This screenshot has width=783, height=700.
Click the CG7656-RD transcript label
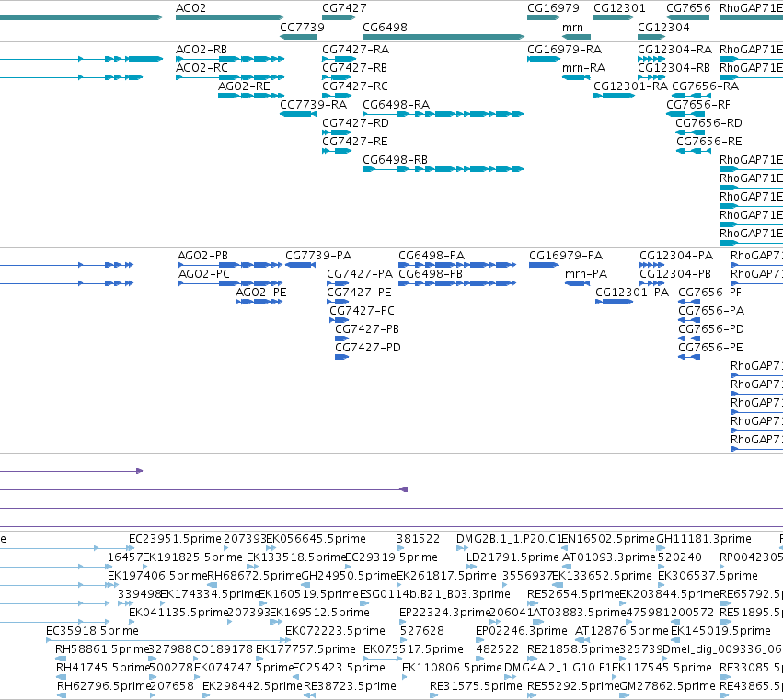tap(708, 123)
